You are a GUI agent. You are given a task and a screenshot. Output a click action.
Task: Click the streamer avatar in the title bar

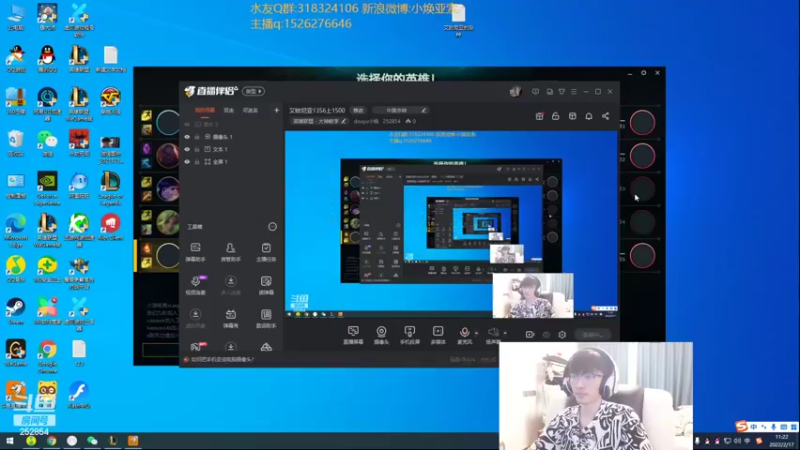point(515,91)
